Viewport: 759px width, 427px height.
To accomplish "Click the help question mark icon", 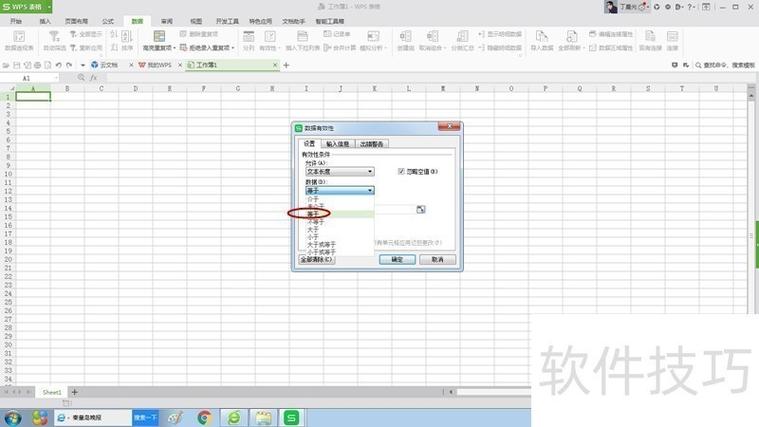I will (690, 7).
